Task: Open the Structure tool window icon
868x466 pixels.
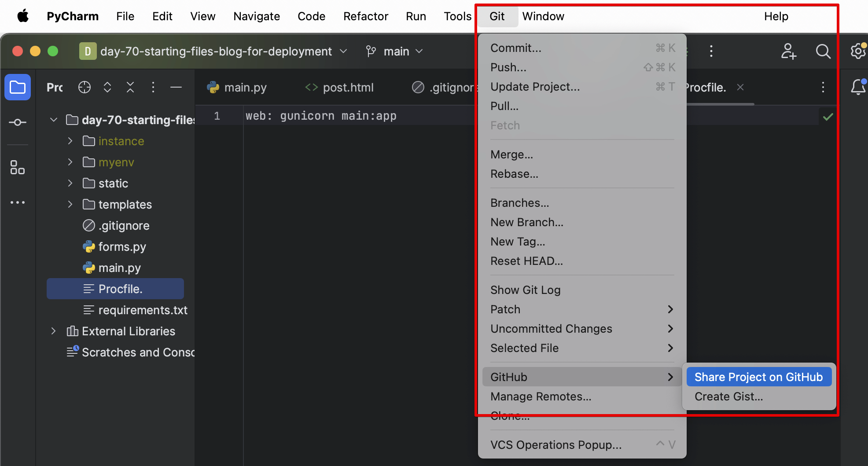Action: point(18,167)
